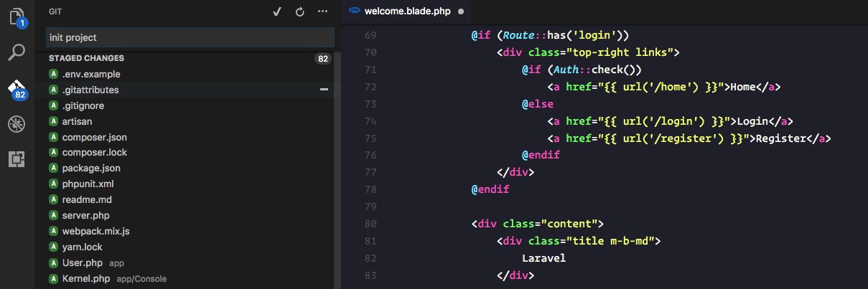
Task: Commit staged changes with checkmark icon
Action: 277,12
